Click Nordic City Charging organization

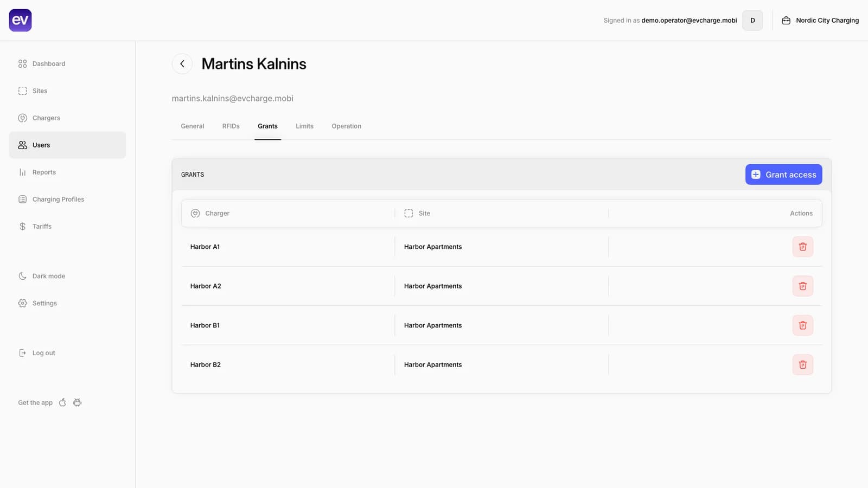click(820, 20)
